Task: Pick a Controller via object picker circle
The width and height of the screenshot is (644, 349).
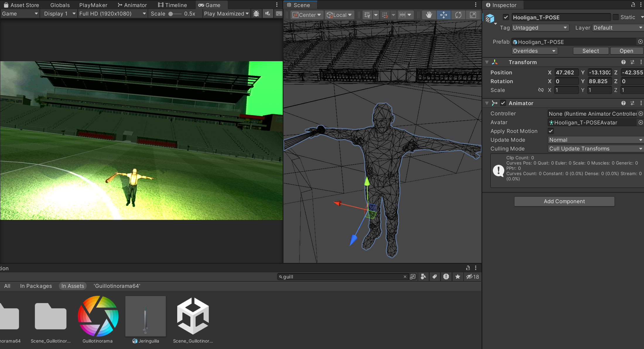Action: point(641,114)
